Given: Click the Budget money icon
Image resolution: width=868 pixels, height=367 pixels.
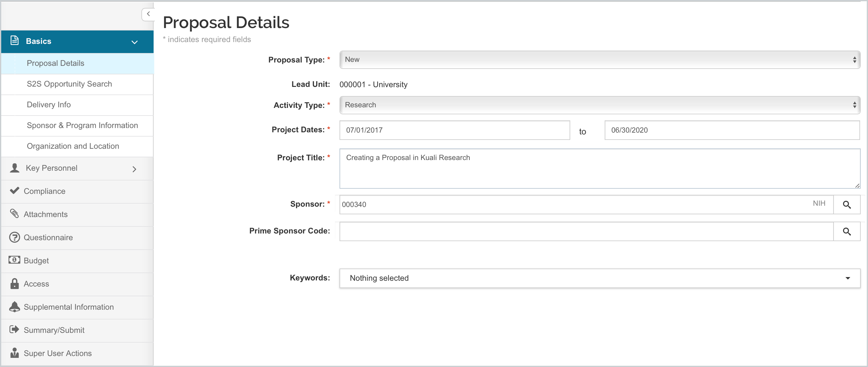Looking at the screenshot, I should coord(15,260).
